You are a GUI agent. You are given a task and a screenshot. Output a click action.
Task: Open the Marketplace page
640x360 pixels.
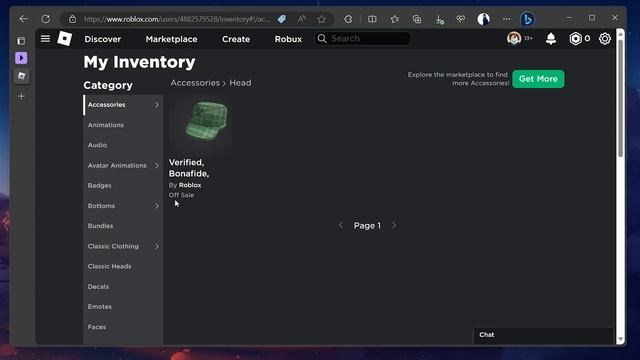tap(171, 39)
